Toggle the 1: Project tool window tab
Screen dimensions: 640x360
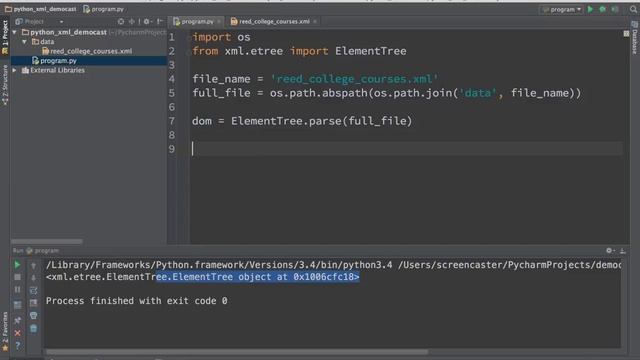point(5,37)
